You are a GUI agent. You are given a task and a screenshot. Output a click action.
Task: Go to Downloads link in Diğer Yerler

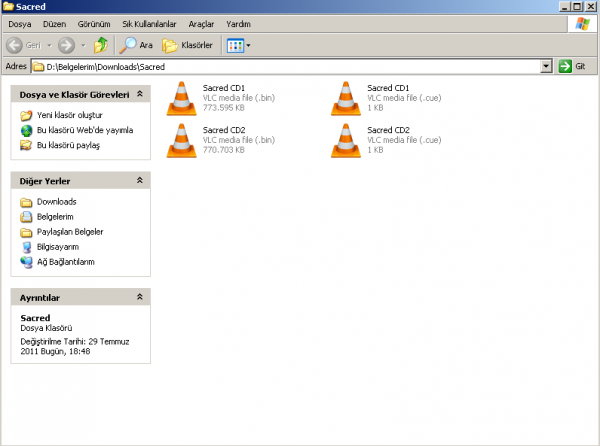point(57,202)
